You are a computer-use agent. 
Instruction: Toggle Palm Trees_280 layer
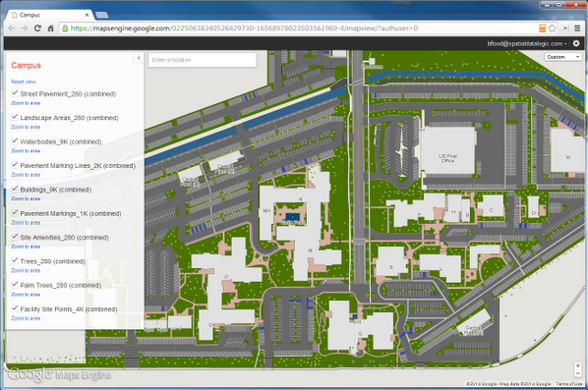point(15,284)
